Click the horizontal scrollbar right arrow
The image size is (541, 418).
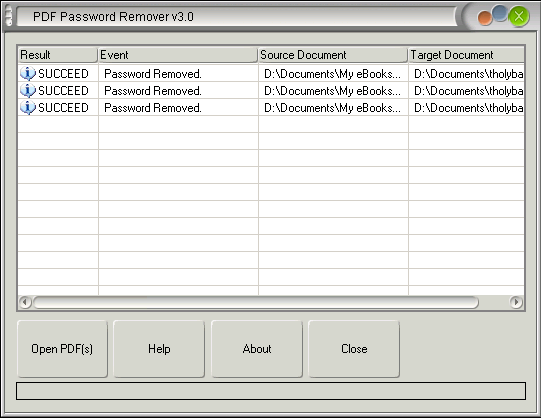pos(516,302)
